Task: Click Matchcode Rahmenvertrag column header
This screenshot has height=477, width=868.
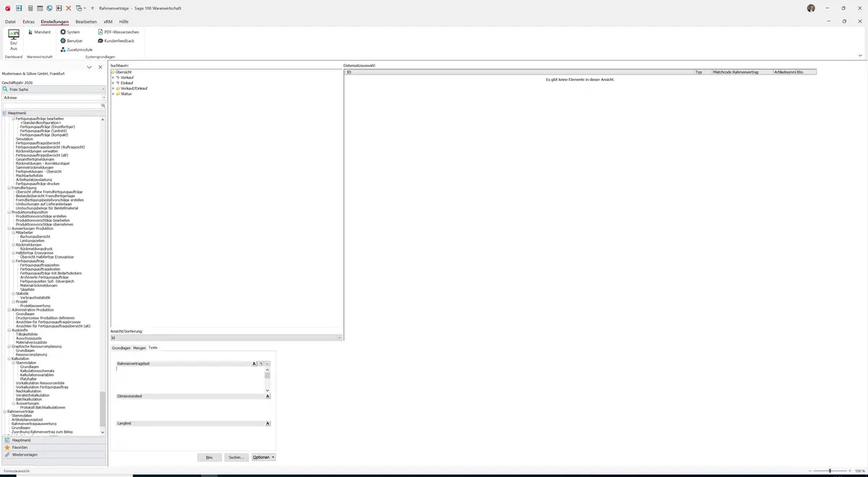Action: coord(742,72)
